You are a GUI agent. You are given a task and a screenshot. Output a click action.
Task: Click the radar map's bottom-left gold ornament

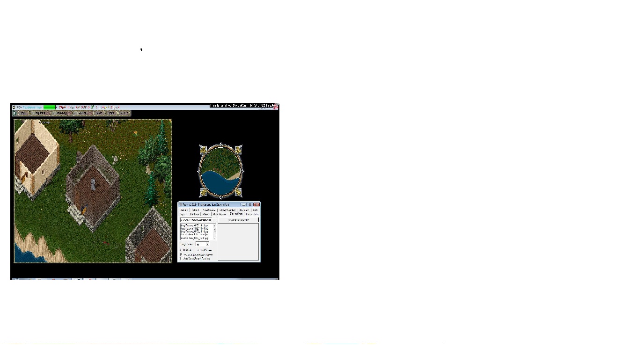pyautogui.click(x=204, y=192)
